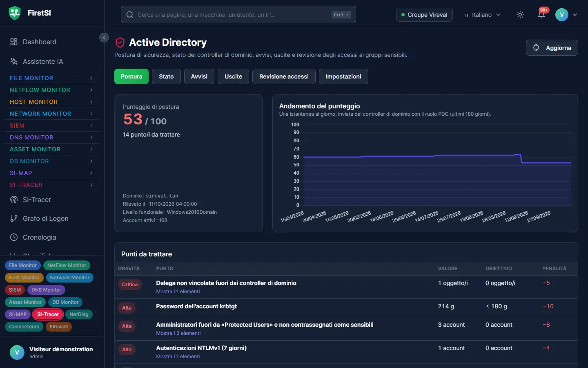Expand ASSET MONITOR section
Image resolution: width=588 pixels, height=368 pixels.
(52, 149)
